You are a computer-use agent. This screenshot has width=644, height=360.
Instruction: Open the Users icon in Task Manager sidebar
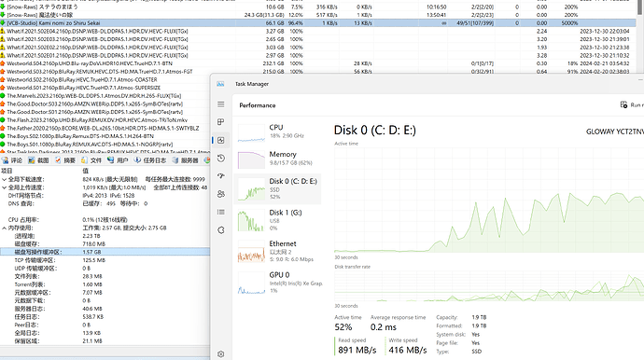pyautogui.click(x=221, y=194)
